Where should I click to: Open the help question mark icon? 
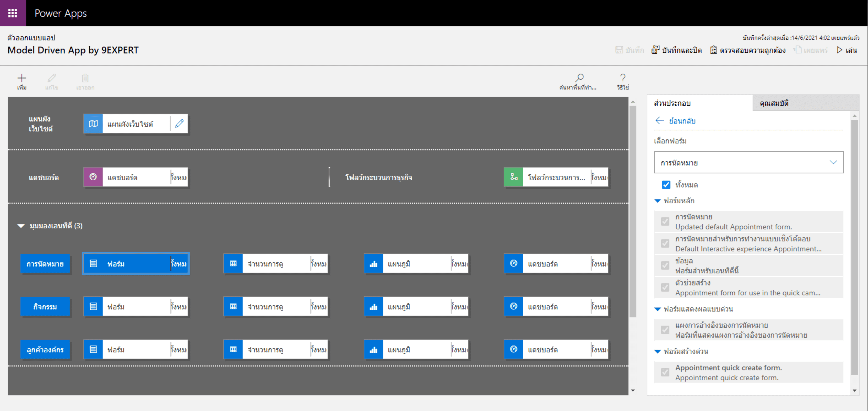coord(623,78)
